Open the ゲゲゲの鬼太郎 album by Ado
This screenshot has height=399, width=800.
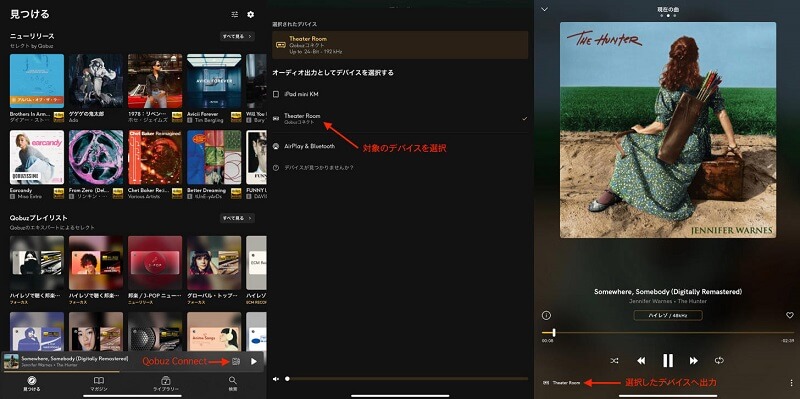96,81
